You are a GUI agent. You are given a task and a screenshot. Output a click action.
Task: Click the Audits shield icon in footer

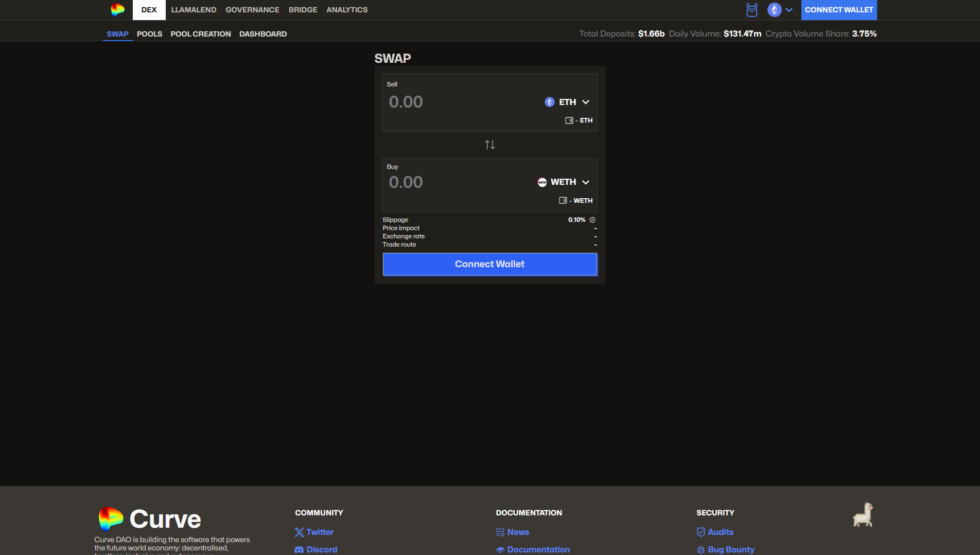pos(701,532)
